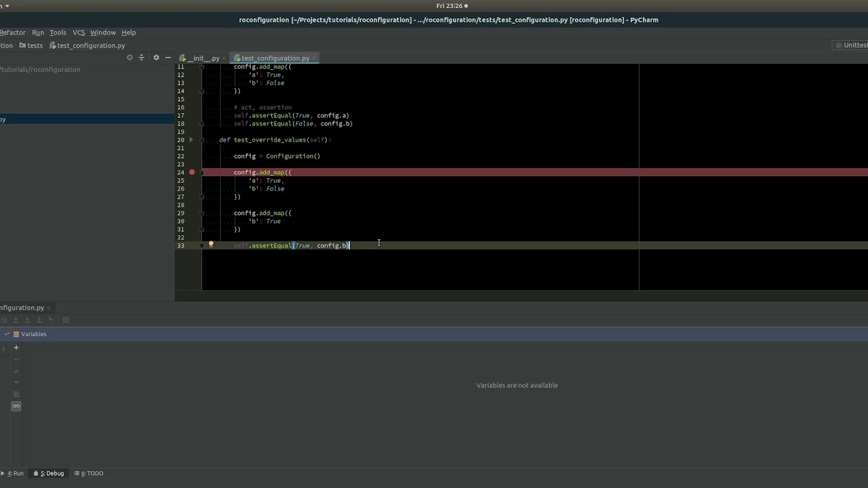Collapse the fold marker at line 31
Image resolution: width=868 pixels, height=488 pixels.
(x=201, y=229)
